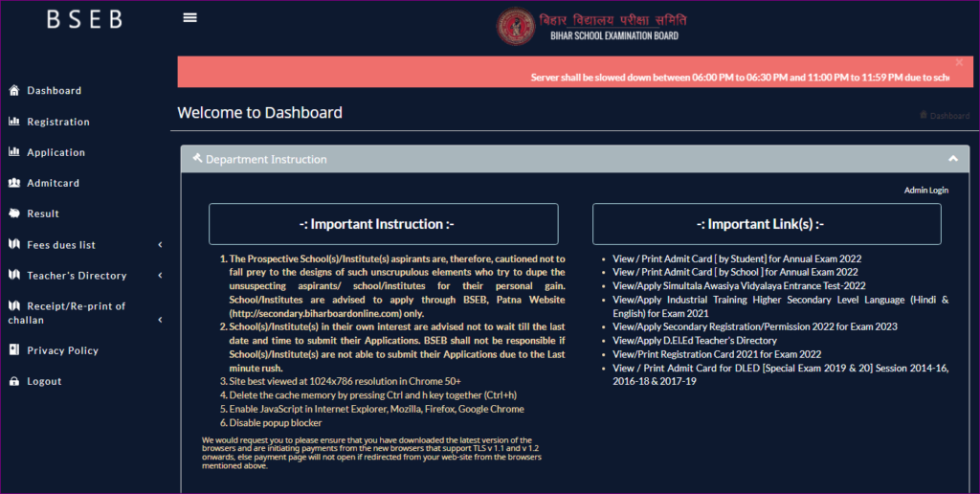Screen dimensions: 980x494
Task: Click the Admitcard people icon
Action: coord(14,183)
